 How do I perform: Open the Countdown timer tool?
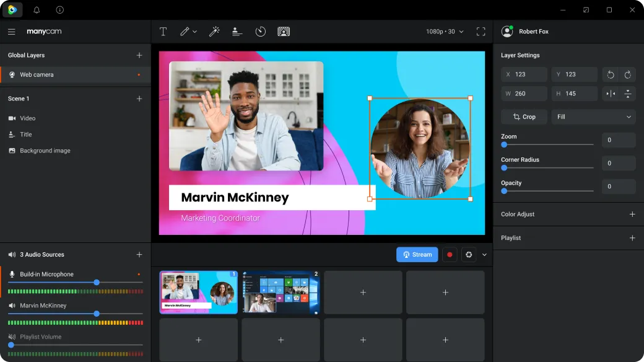point(260,31)
